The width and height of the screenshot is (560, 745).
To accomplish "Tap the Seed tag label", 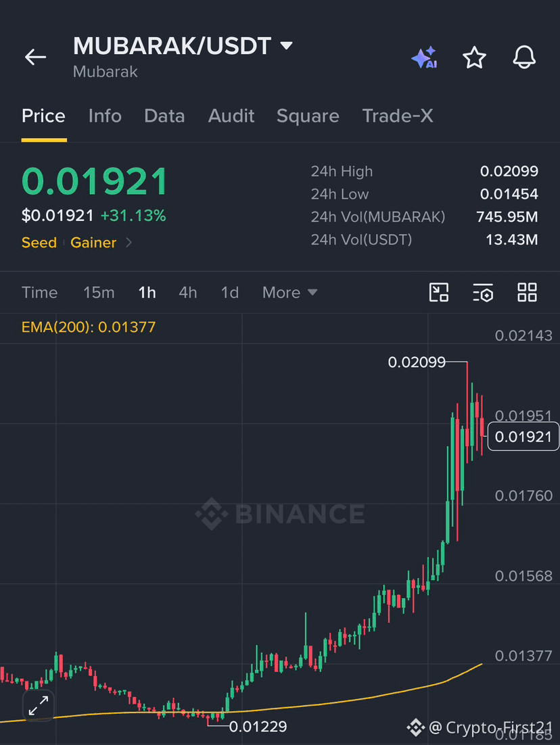I will pyautogui.click(x=39, y=243).
